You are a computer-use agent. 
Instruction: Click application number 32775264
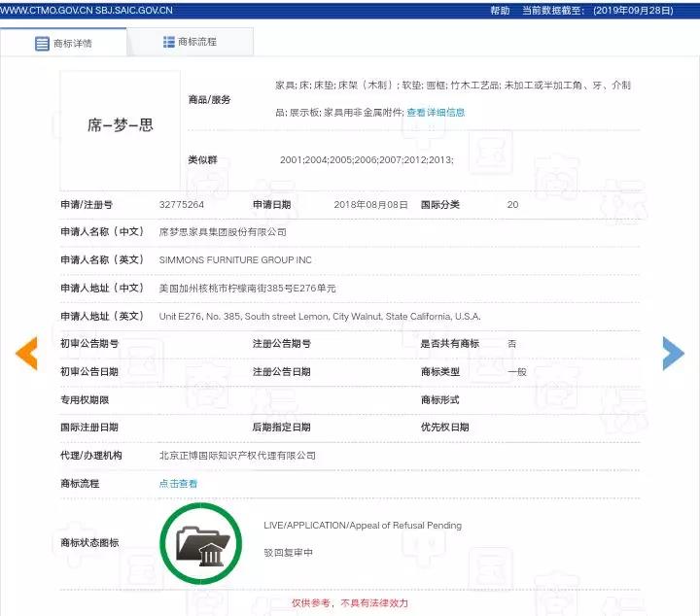(x=182, y=205)
